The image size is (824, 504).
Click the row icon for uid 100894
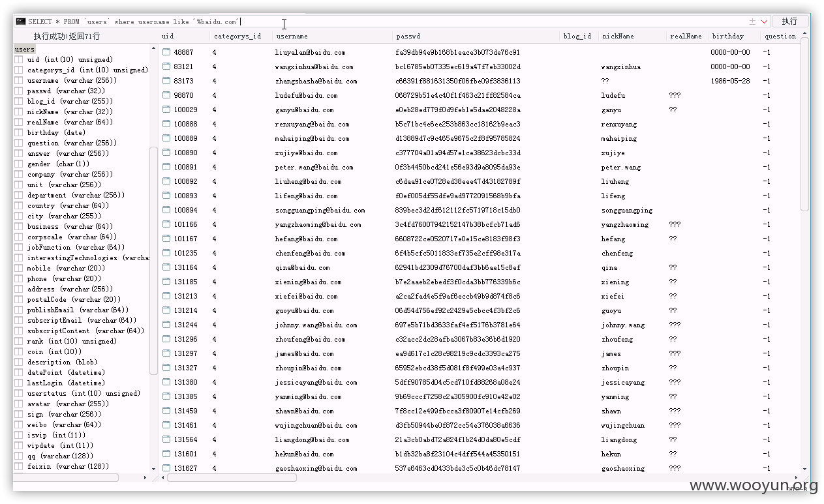pyautogui.click(x=166, y=210)
